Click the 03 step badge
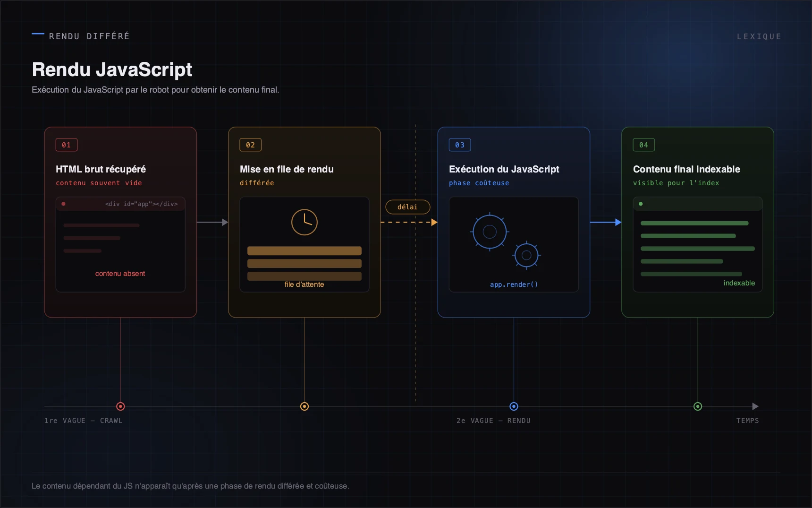This screenshot has height=508, width=812. (460, 145)
